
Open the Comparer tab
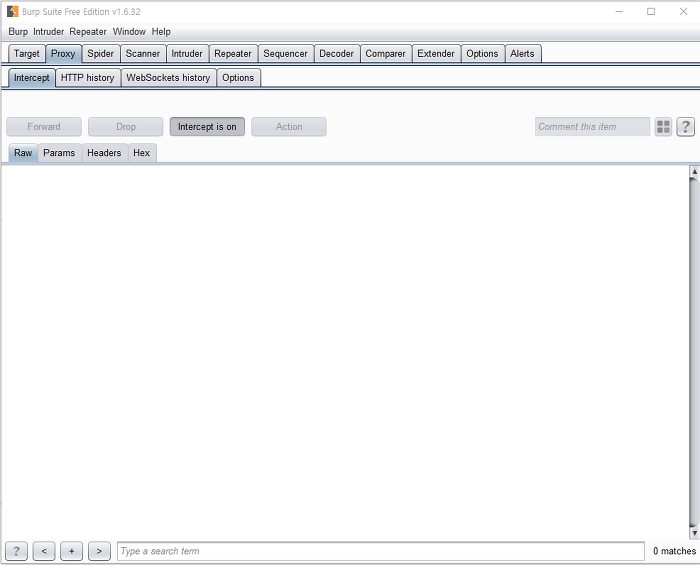385,54
